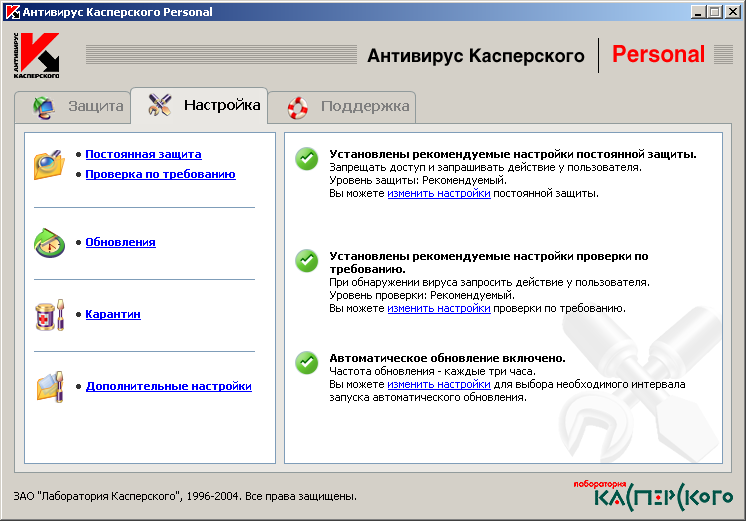Click the green checkmark beside постоянной защиты status
Image resolution: width=746 pixels, height=521 pixels.
pos(307,159)
